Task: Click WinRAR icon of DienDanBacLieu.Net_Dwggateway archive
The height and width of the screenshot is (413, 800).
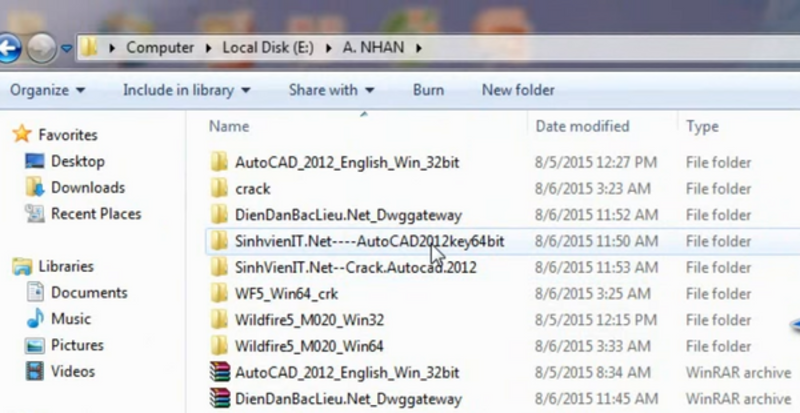Action: (220, 398)
